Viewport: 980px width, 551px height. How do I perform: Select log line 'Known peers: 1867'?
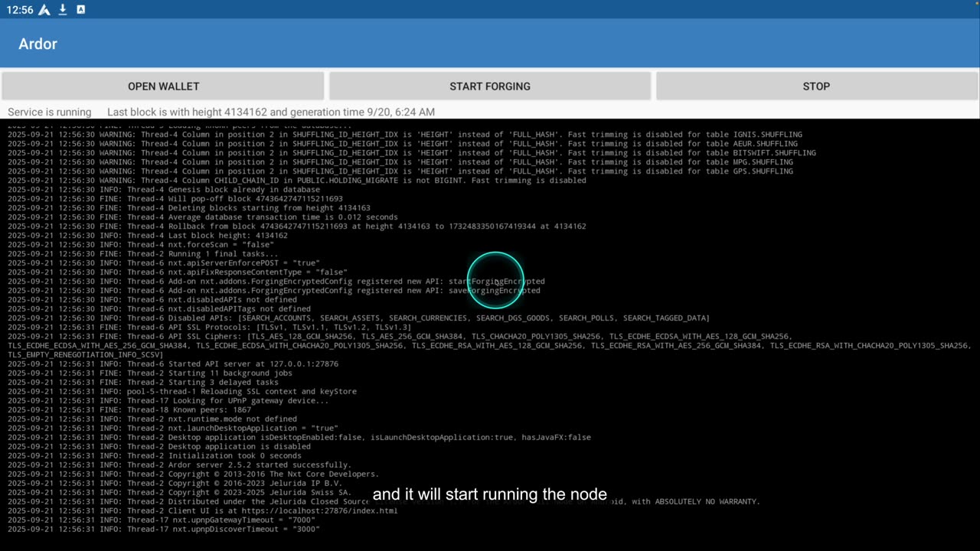(129, 410)
